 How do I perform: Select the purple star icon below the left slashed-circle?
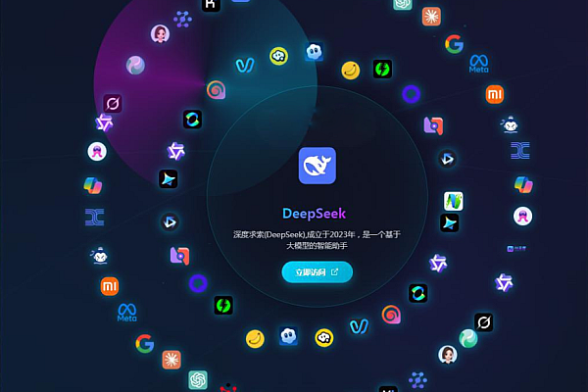click(104, 122)
